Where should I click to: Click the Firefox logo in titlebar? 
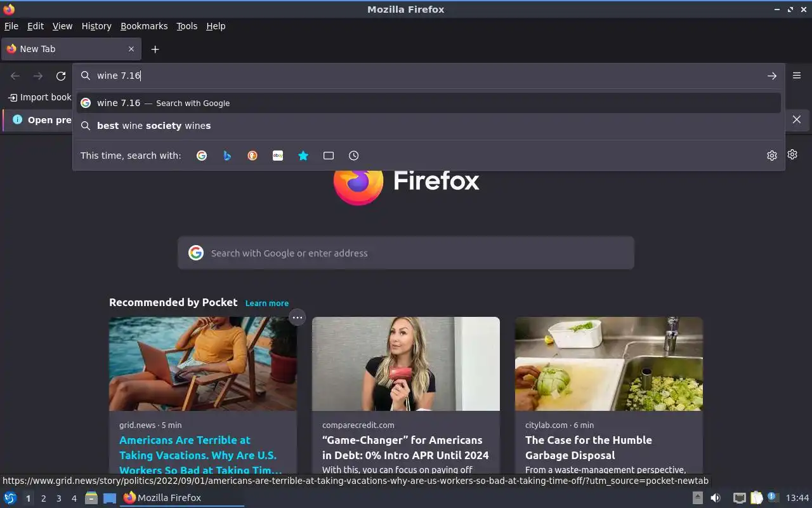[9, 9]
